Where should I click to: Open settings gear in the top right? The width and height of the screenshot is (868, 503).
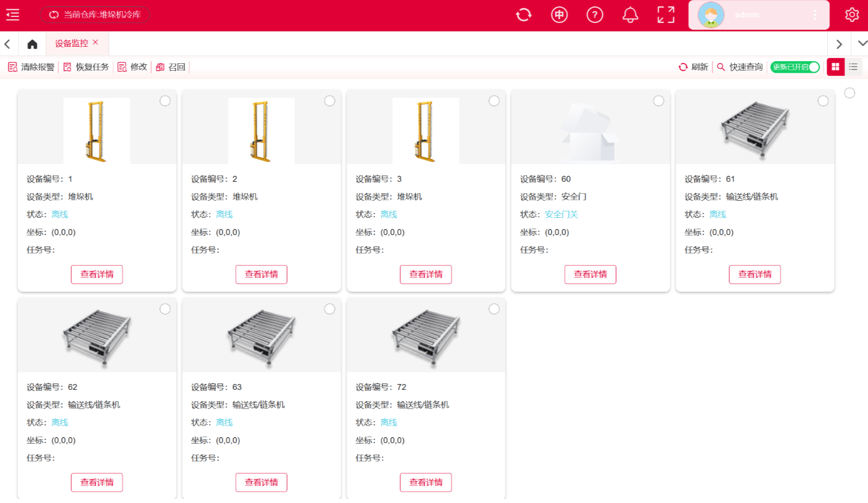(852, 15)
